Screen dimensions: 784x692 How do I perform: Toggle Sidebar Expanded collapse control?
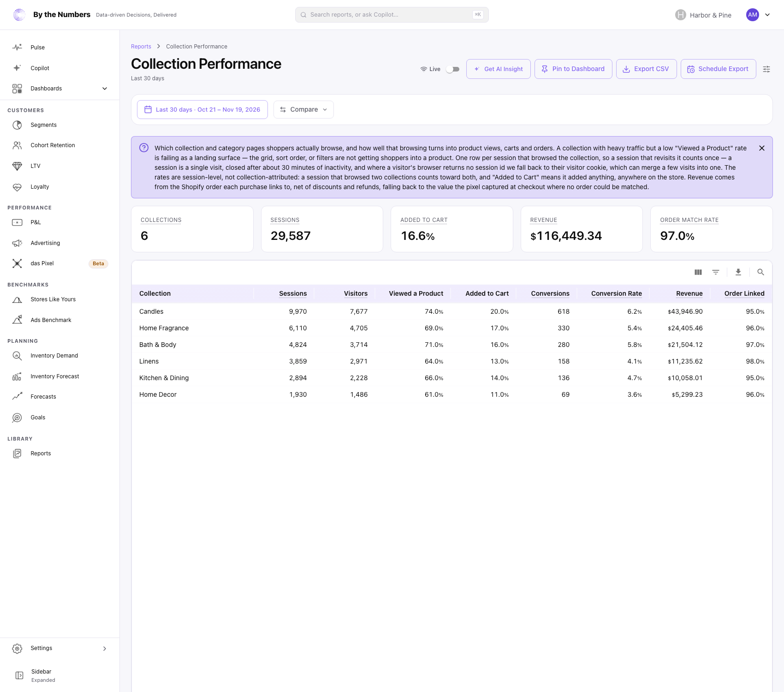pyautogui.click(x=19, y=675)
